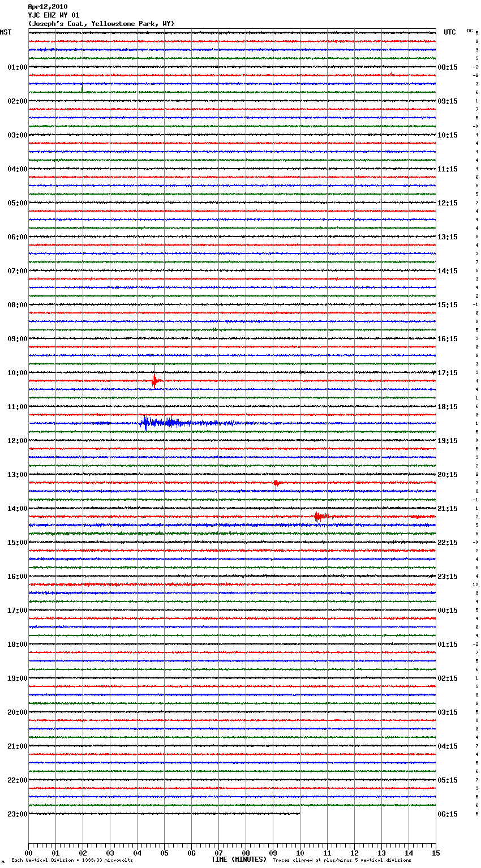The height and width of the screenshot is (868, 481).
Task: Click the 01:00 MST time label
Action: point(18,67)
